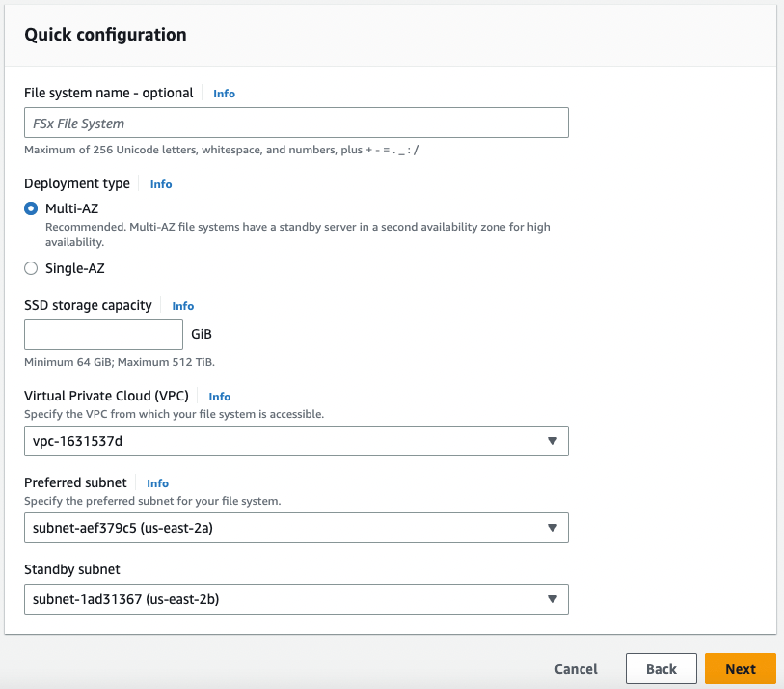The width and height of the screenshot is (784, 689).
Task: Click the Info link beside Deployment type
Action: pos(160,184)
